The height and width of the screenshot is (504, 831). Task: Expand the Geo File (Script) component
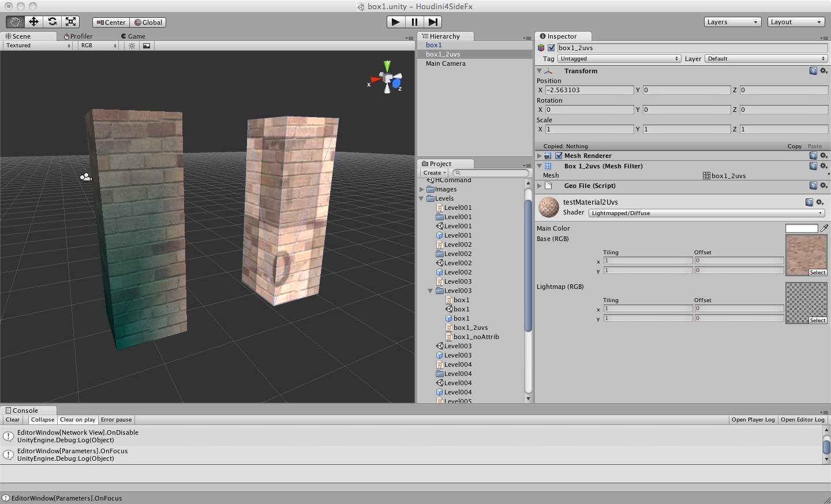pyautogui.click(x=540, y=186)
